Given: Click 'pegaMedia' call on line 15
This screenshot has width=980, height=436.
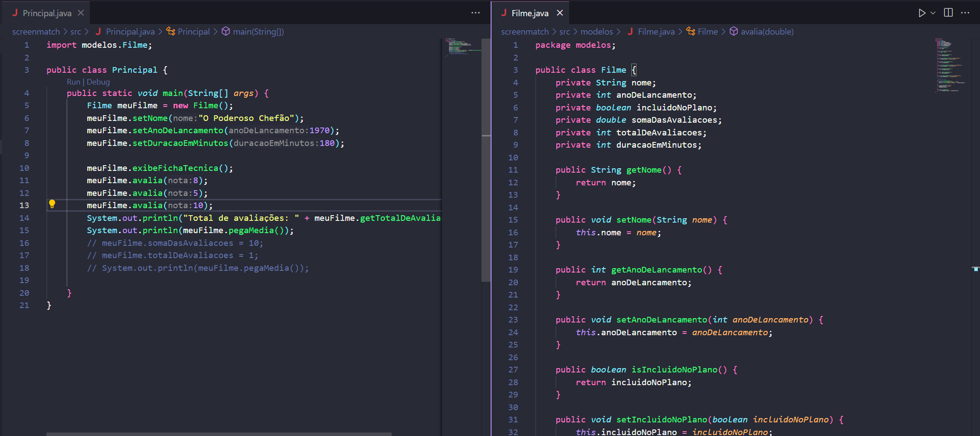Looking at the screenshot, I should click(x=251, y=230).
